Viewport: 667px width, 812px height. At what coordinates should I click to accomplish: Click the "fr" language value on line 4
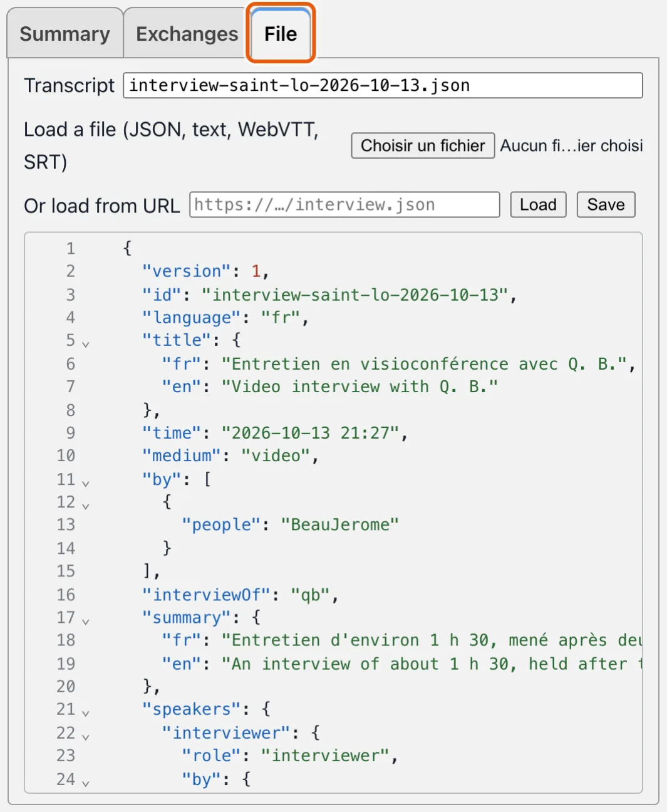tap(281, 318)
